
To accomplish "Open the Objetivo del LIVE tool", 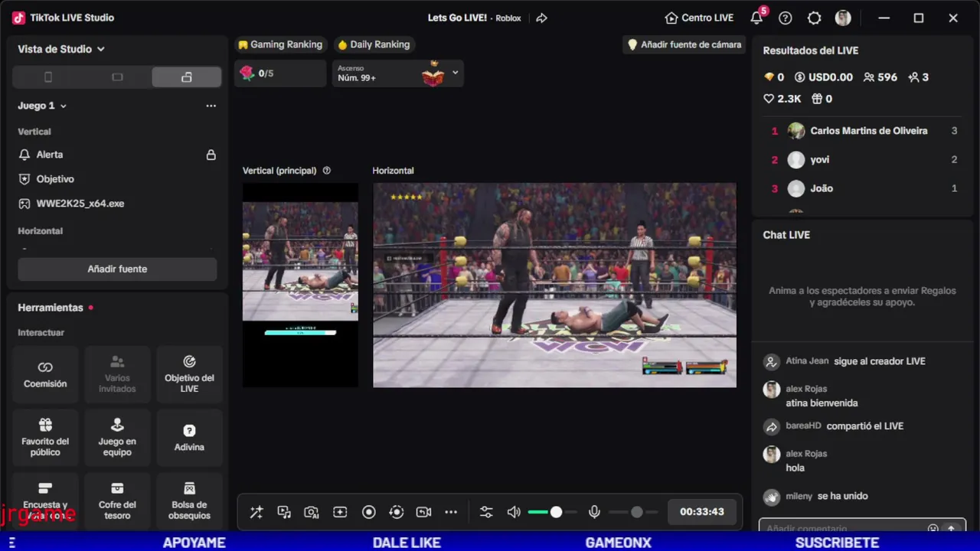I will pyautogui.click(x=189, y=374).
